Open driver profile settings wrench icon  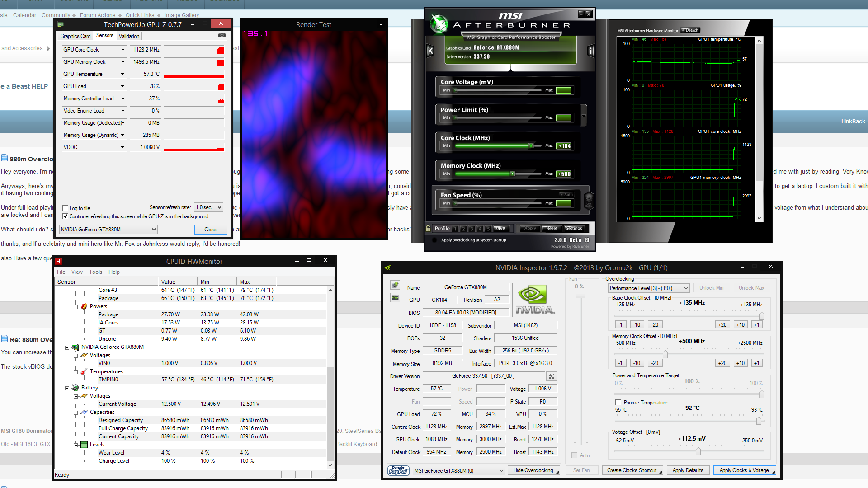click(x=551, y=376)
